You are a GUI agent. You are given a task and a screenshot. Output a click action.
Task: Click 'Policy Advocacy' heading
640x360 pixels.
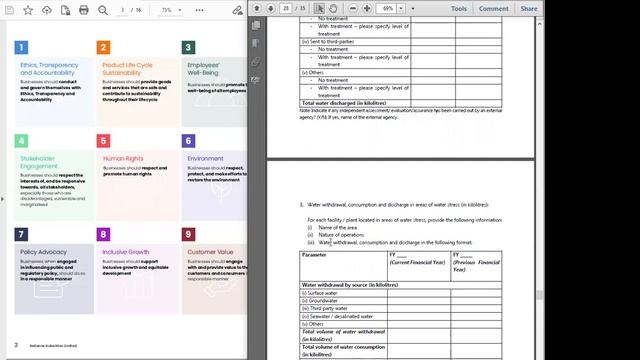tap(43, 252)
